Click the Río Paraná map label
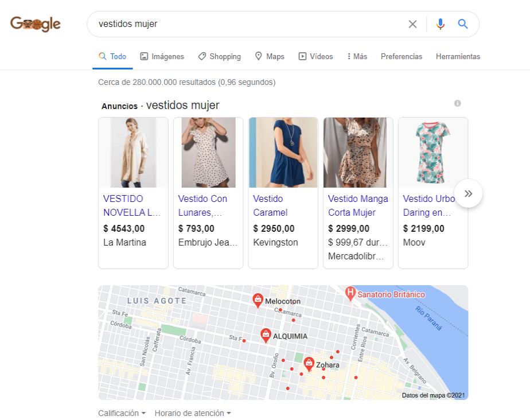 pyautogui.click(x=428, y=318)
